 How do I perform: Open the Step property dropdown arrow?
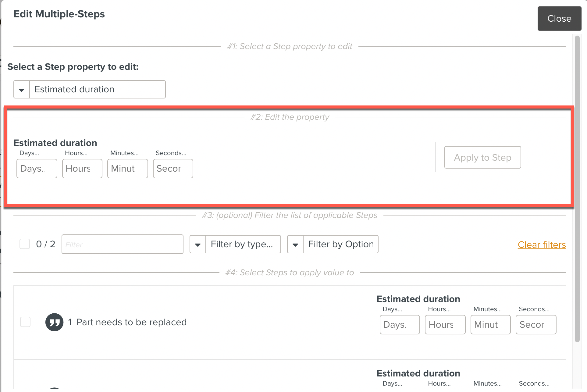pyautogui.click(x=22, y=90)
